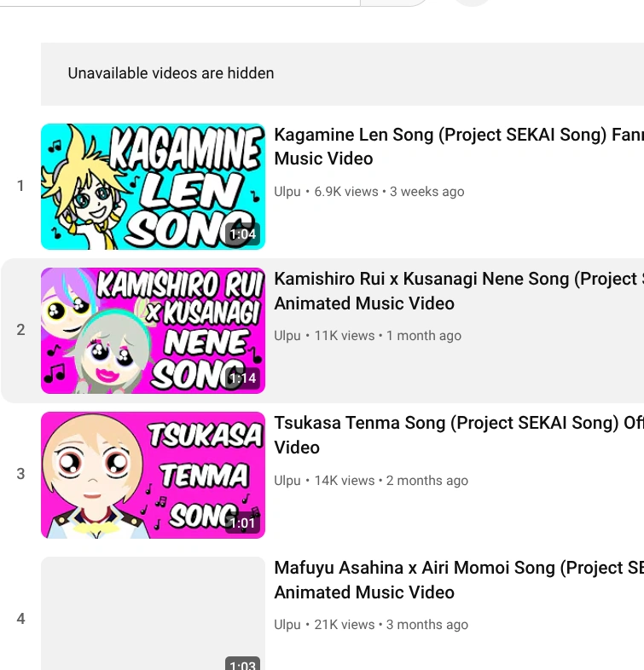
Task: Open the Tsukasa Tenma Song thumbnail
Action: point(153,475)
